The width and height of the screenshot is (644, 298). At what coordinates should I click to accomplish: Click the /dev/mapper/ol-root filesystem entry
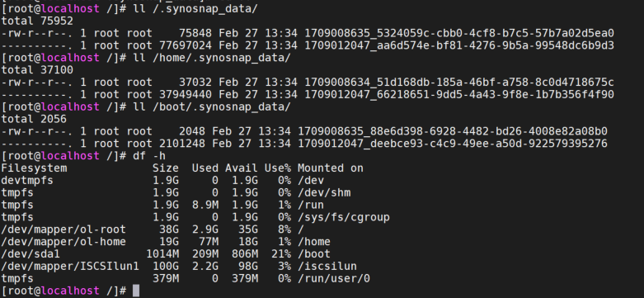click(x=63, y=229)
